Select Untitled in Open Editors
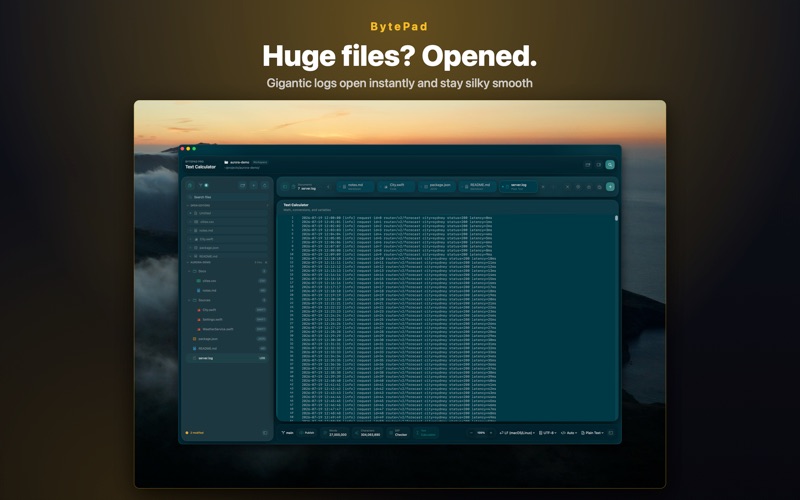Screen dimensions: 800x500 tap(228, 213)
